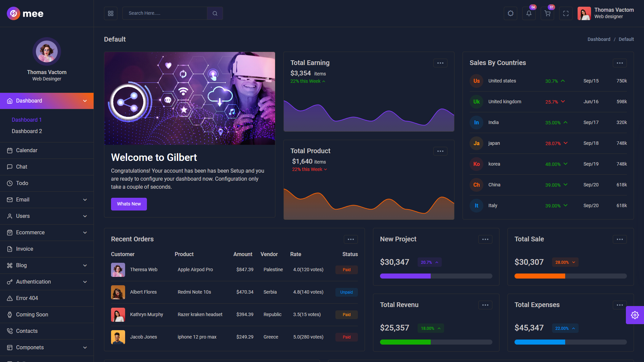644x362 pixels.
Task: Toggle the fullscreen icon in header
Action: coord(566,13)
